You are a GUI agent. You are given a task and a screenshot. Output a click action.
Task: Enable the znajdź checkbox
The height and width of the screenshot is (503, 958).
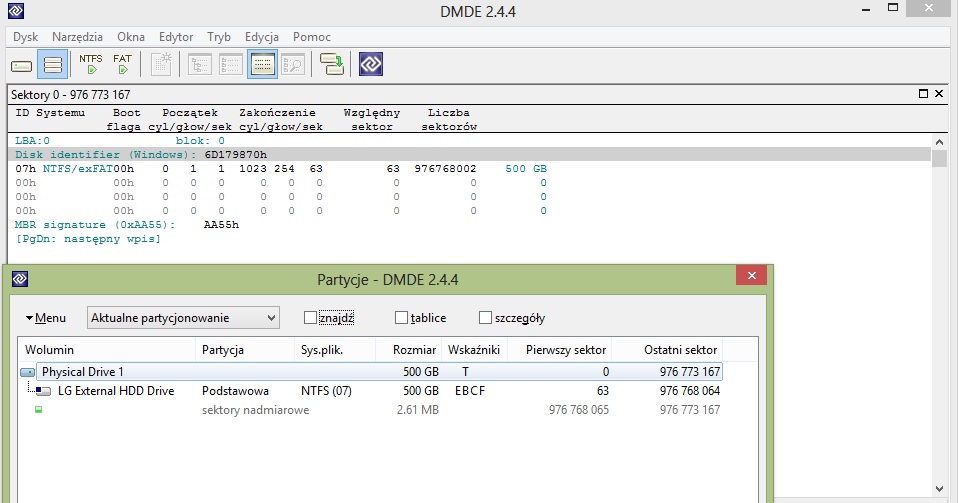(x=310, y=318)
